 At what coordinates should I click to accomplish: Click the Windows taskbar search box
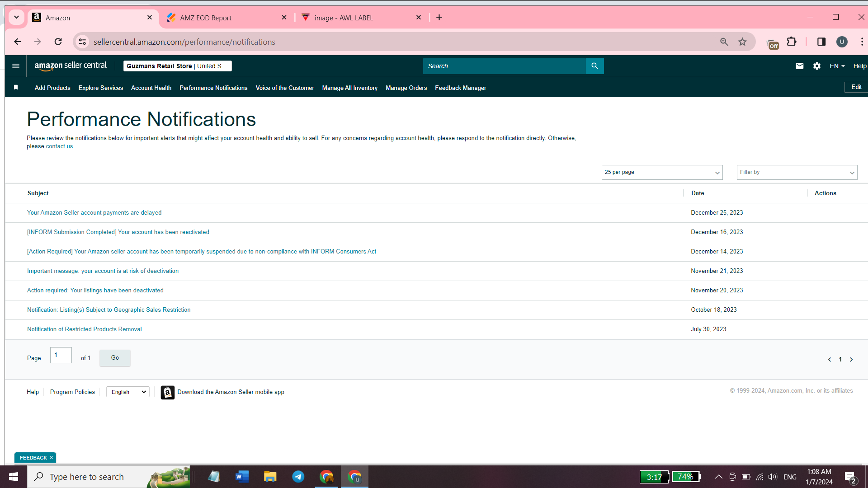tap(108, 477)
